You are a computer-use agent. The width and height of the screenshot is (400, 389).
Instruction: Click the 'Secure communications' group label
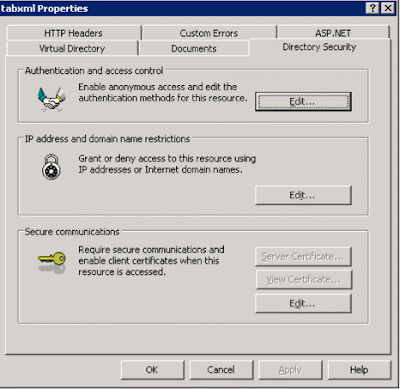[x=72, y=232]
